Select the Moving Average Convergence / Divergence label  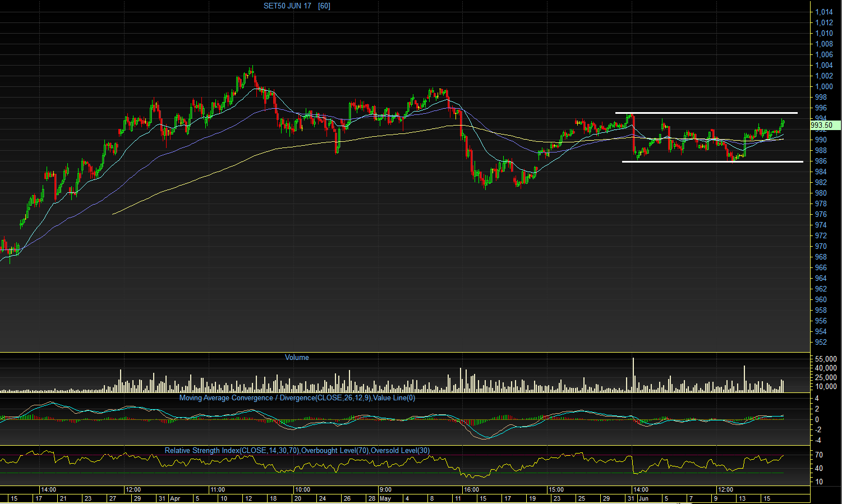297,398
